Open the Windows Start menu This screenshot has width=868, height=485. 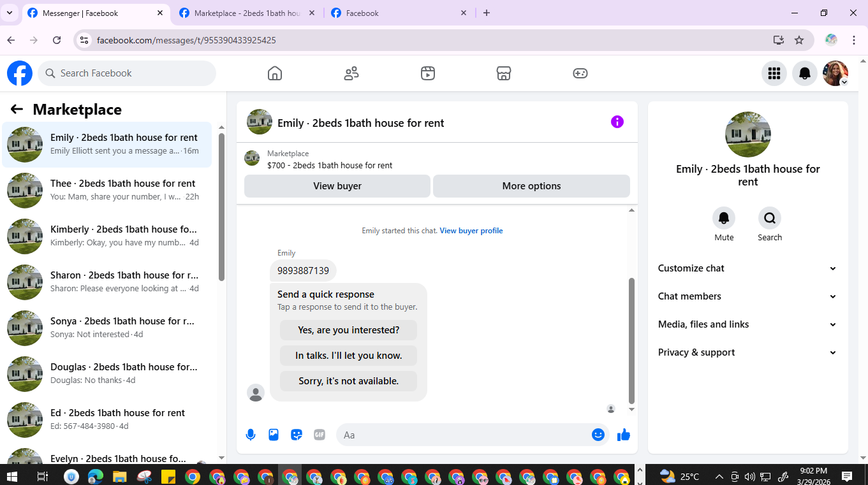(11, 476)
